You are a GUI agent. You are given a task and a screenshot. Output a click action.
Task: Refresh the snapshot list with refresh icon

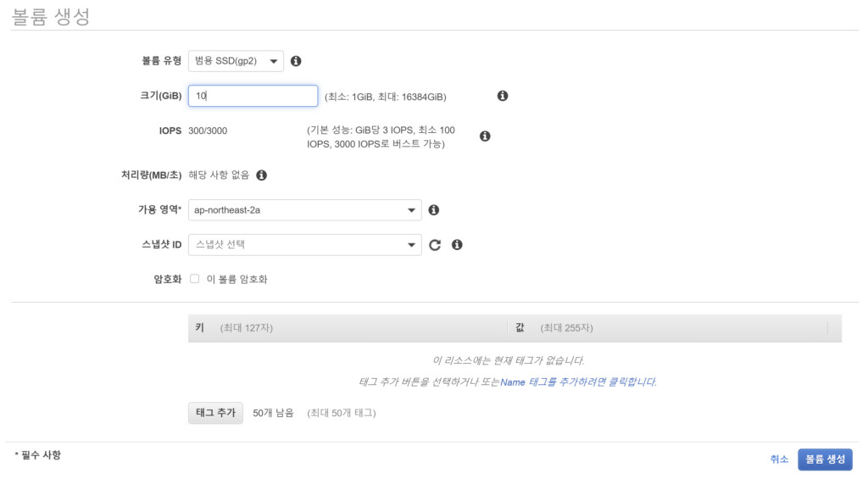click(435, 245)
